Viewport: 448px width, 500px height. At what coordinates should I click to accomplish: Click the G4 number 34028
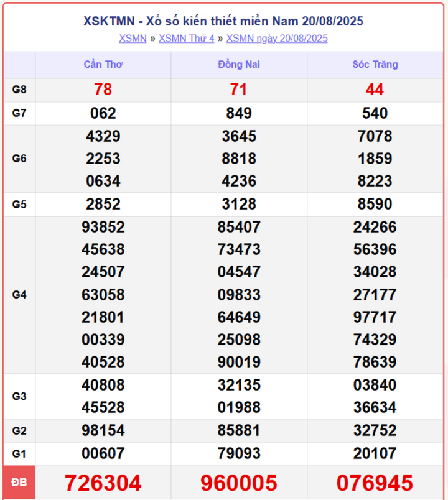[x=375, y=272]
